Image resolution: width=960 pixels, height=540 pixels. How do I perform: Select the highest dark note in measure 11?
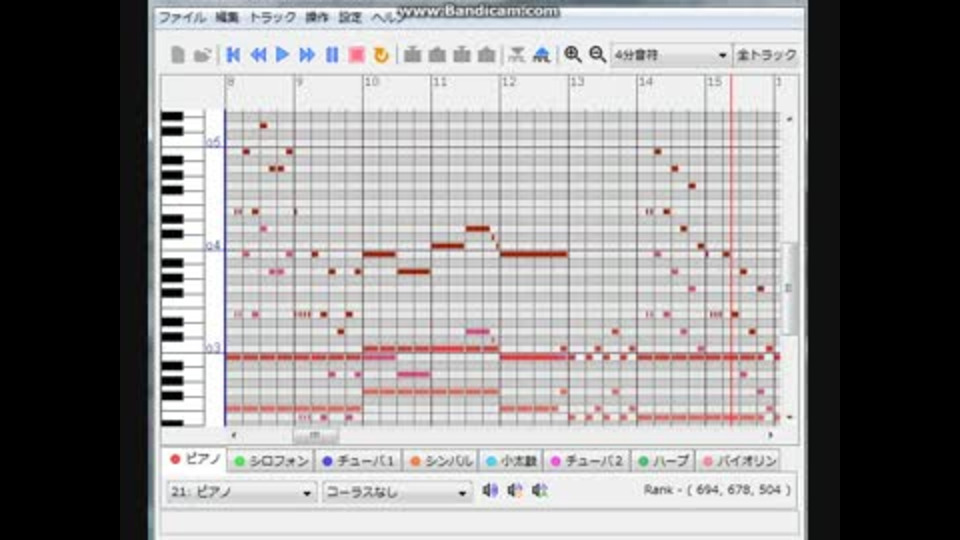pos(478,228)
